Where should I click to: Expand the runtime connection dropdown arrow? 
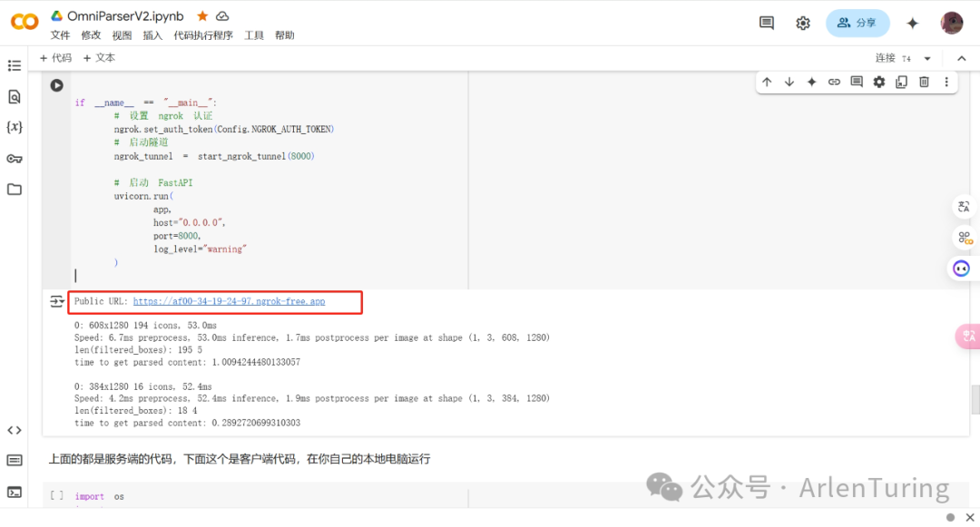click(927, 59)
